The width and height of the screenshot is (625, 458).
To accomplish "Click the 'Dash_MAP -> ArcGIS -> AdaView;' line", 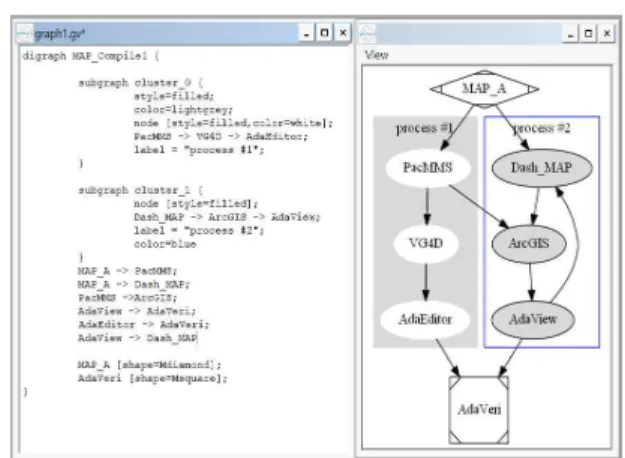I will tap(227, 217).
